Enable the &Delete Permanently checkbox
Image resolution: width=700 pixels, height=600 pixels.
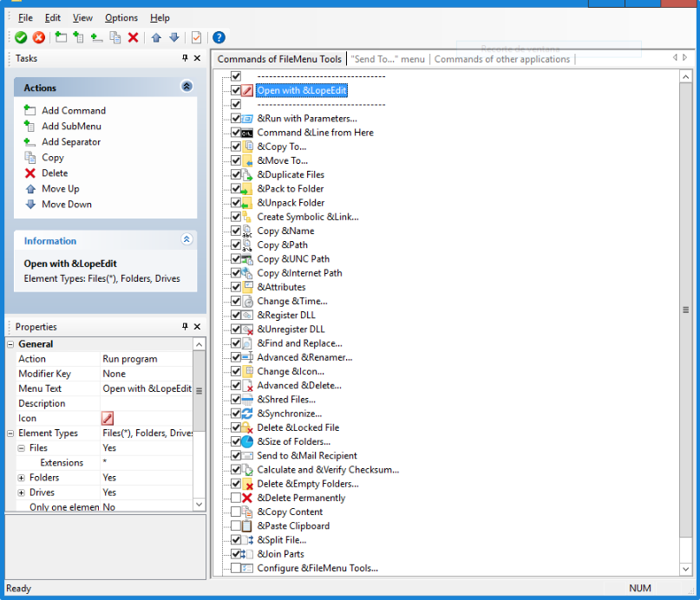[236, 498]
